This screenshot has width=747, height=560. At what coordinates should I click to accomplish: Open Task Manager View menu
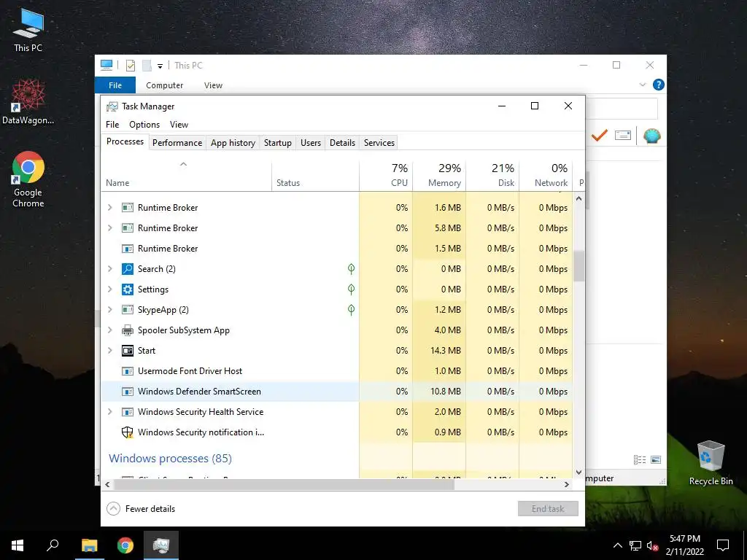click(179, 124)
